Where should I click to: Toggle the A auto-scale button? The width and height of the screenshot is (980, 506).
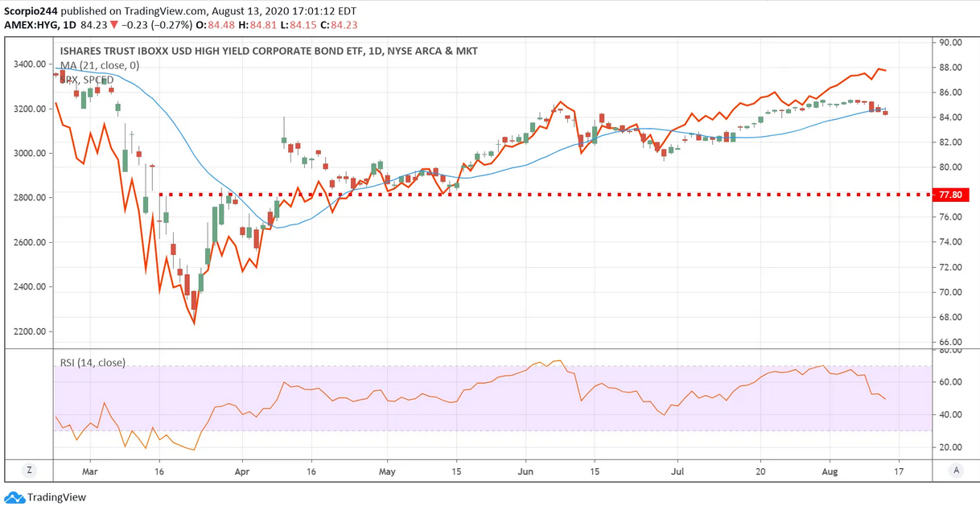click(x=956, y=471)
